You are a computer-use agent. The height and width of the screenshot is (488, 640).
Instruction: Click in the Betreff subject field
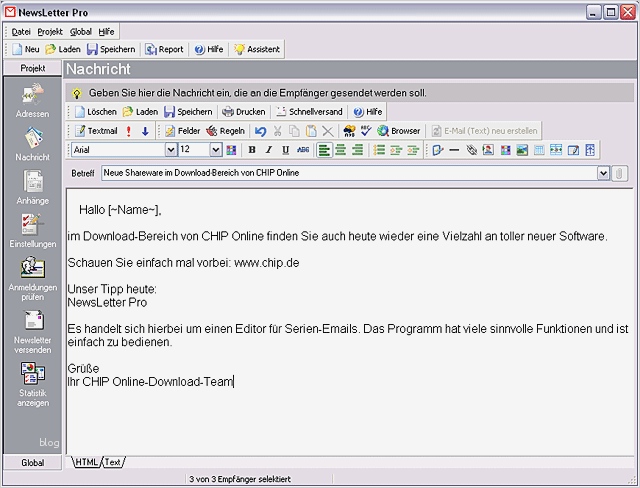point(349,173)
